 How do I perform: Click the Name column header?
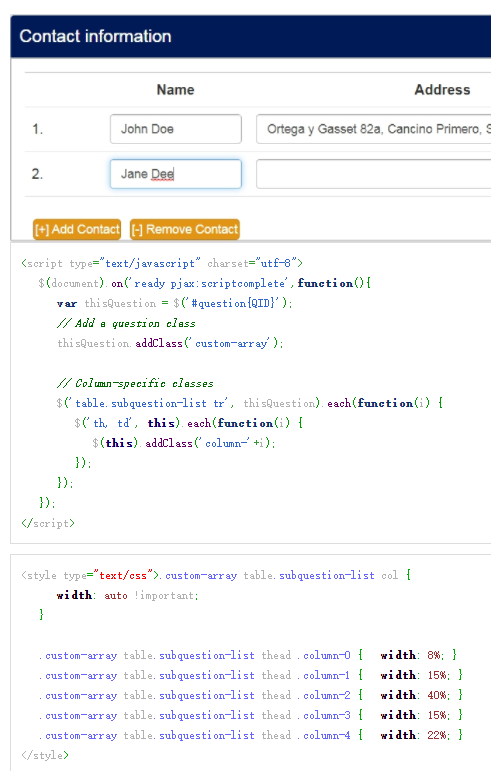point(175,89)
